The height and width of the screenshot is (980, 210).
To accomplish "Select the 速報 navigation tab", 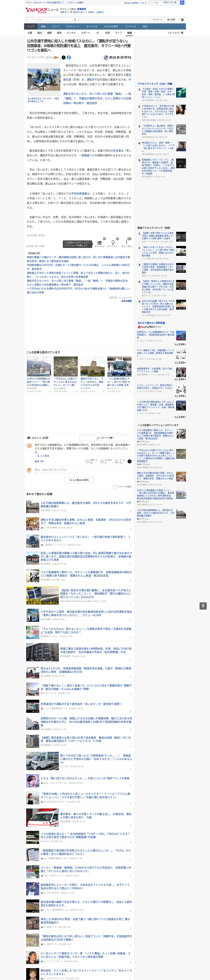I will point(43,27).
